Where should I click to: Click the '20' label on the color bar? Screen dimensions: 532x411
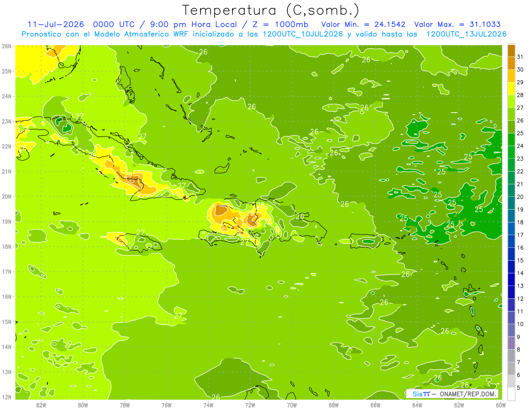[x=520, y=197]
